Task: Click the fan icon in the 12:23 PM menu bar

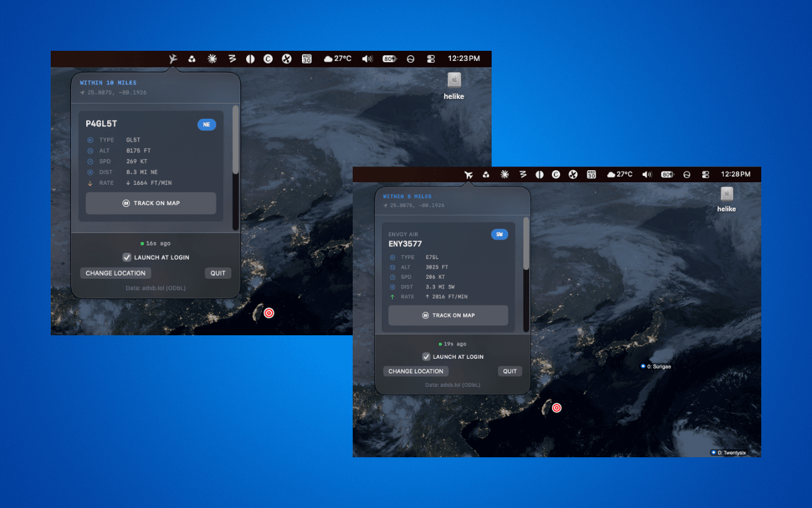Action: click(287, 58)
